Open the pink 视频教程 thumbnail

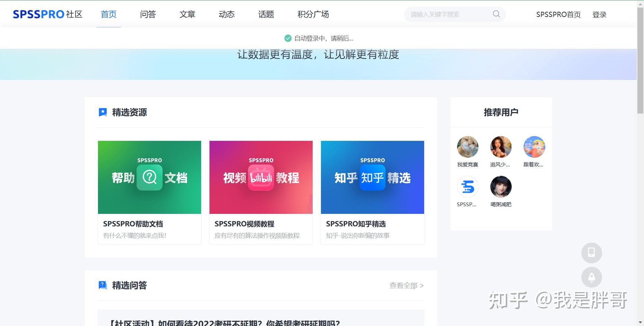point(261,177)
